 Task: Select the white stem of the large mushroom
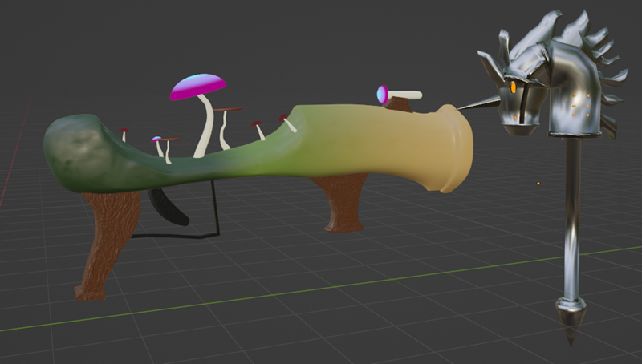point(205,126)
